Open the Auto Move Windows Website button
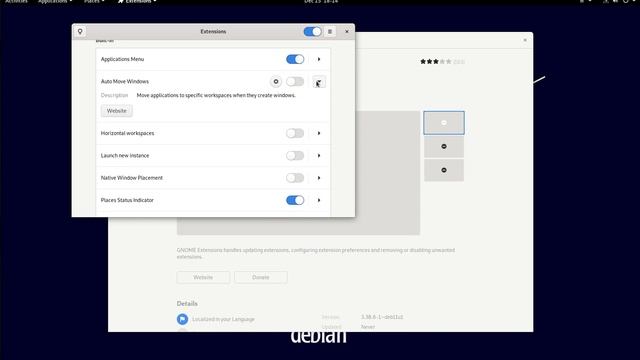This screenshot has height=360, width=640. point(117,111)
